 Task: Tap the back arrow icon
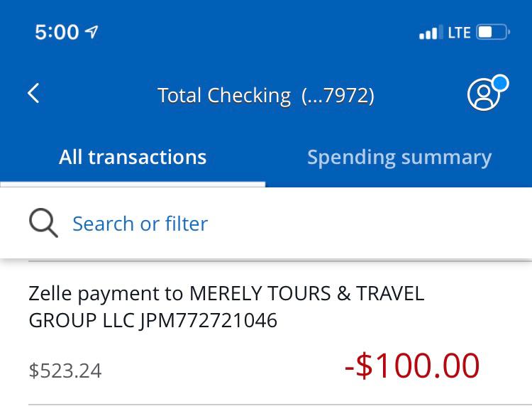pos(33,93)
